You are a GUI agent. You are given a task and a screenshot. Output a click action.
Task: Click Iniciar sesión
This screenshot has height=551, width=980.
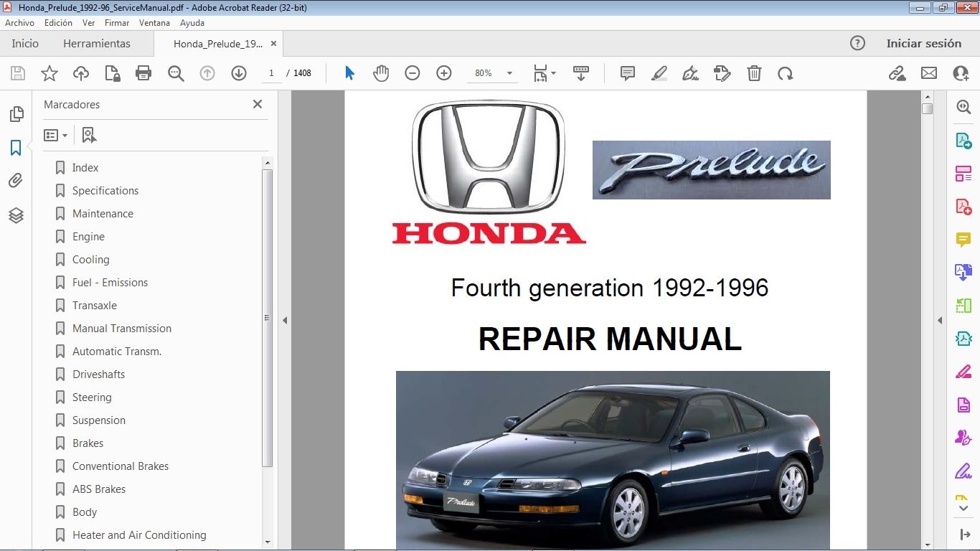pos(924,43)
